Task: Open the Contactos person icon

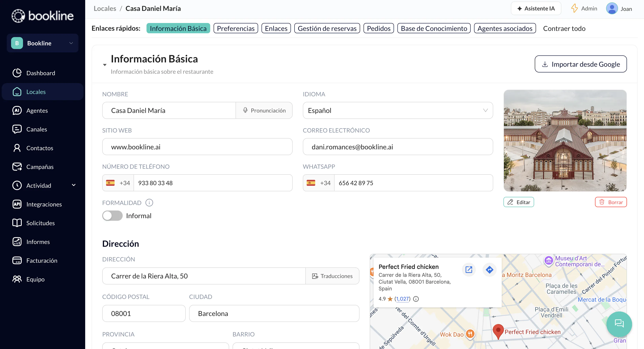Action: pyautogui.click(x=17, y=148)
